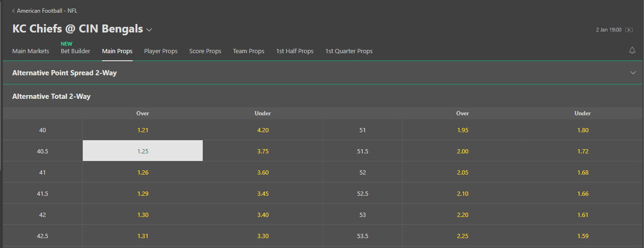Collapse the Alternative Total 2-Way header

322,96
